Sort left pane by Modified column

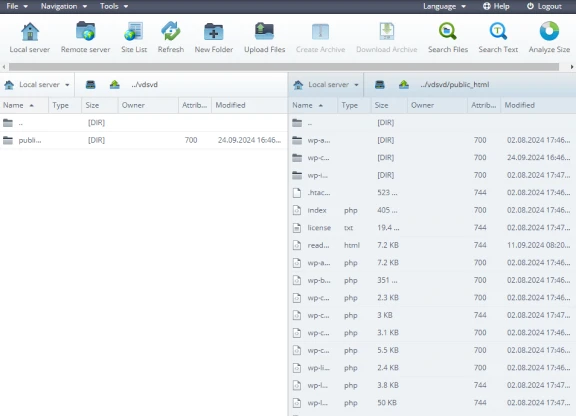pos(249,105)
